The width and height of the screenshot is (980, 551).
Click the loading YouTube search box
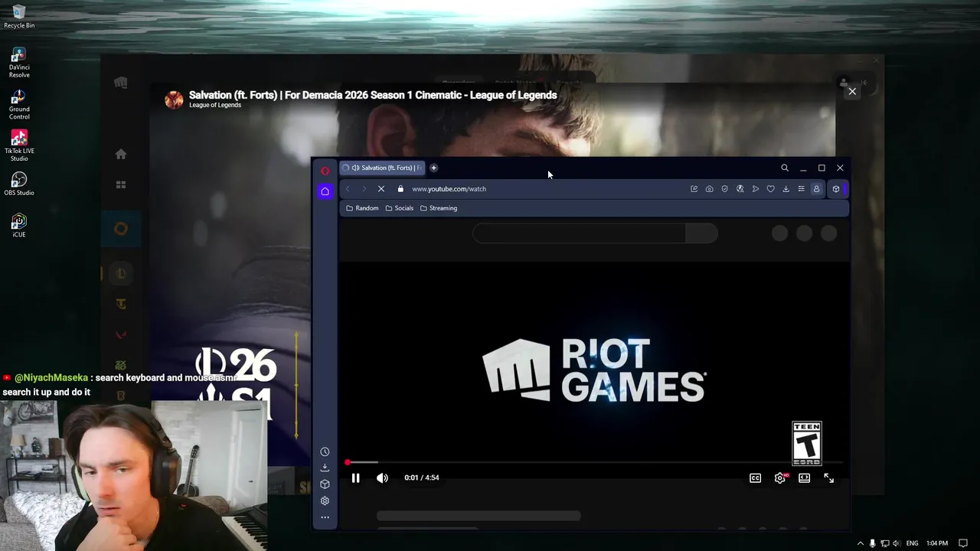coord(579,233)
